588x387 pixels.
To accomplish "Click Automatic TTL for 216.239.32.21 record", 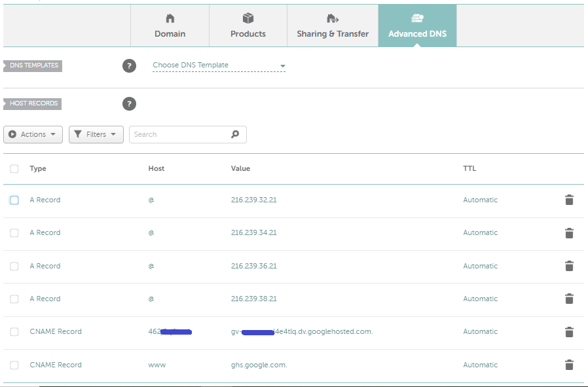I will (481, 200).
